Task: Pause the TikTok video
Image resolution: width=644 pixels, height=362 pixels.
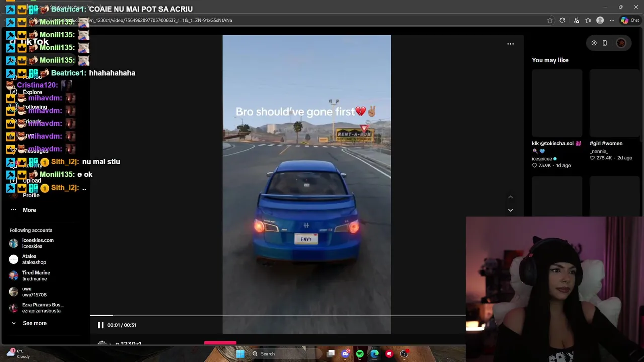Action: click(100, 325)
